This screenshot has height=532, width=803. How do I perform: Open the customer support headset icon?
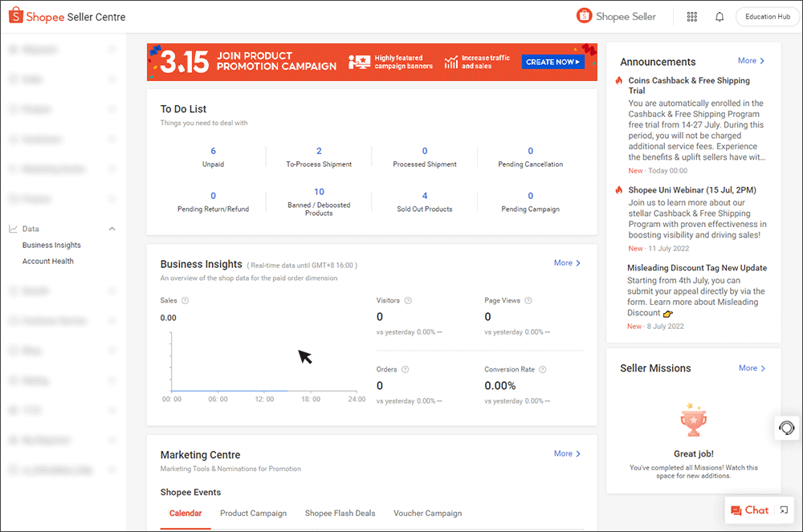(787, 427)
